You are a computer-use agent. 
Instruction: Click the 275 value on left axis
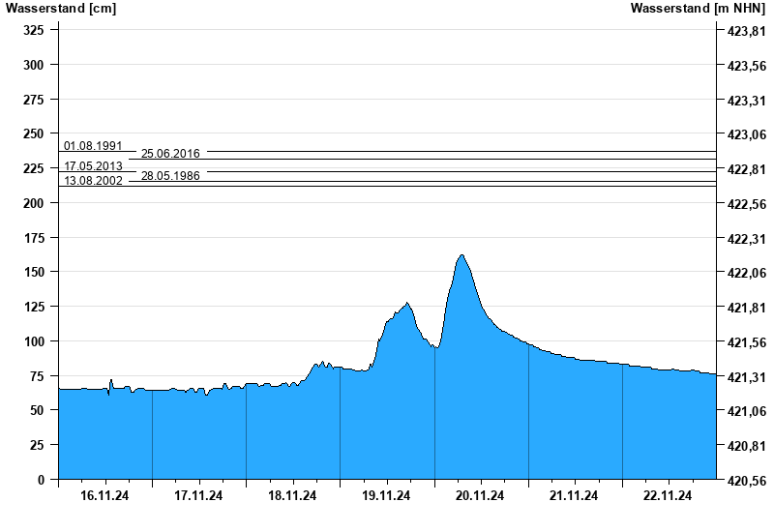pyautogui.click(x=34, y=100)
